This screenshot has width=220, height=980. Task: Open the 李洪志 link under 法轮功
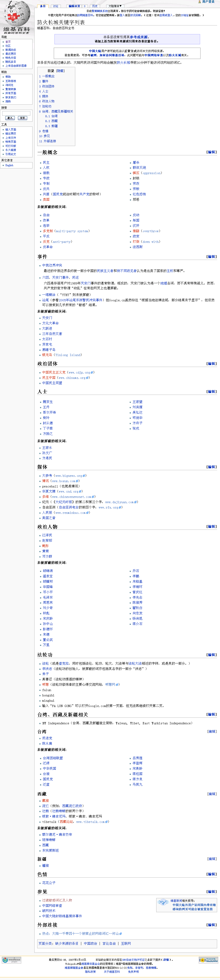coord(47,669)
